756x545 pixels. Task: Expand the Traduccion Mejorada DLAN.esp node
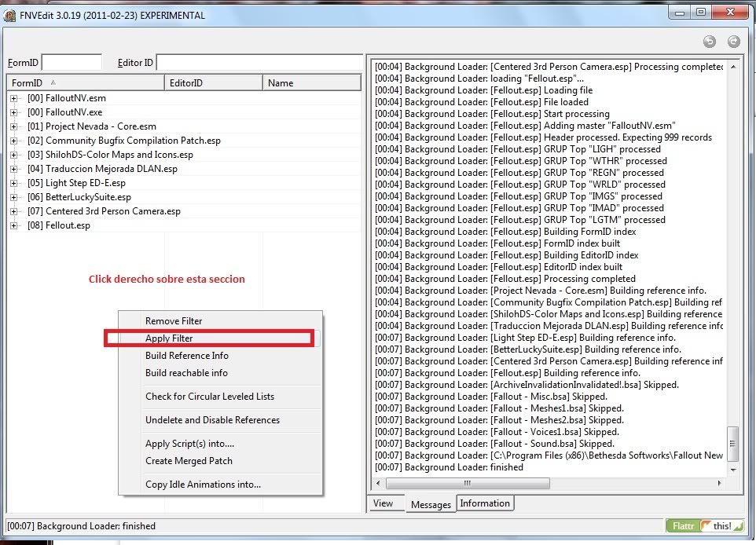click(x=14, y=169)
